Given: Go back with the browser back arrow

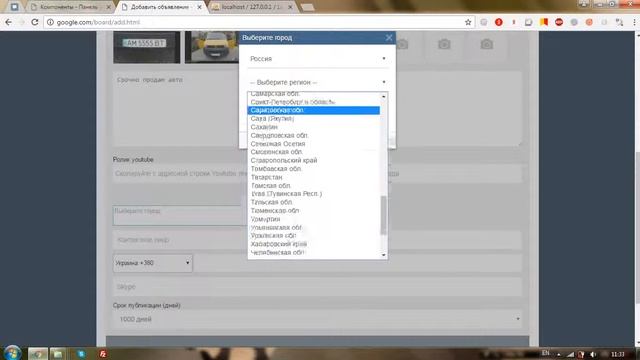Looking at the screenshot, I should (9, 22).
